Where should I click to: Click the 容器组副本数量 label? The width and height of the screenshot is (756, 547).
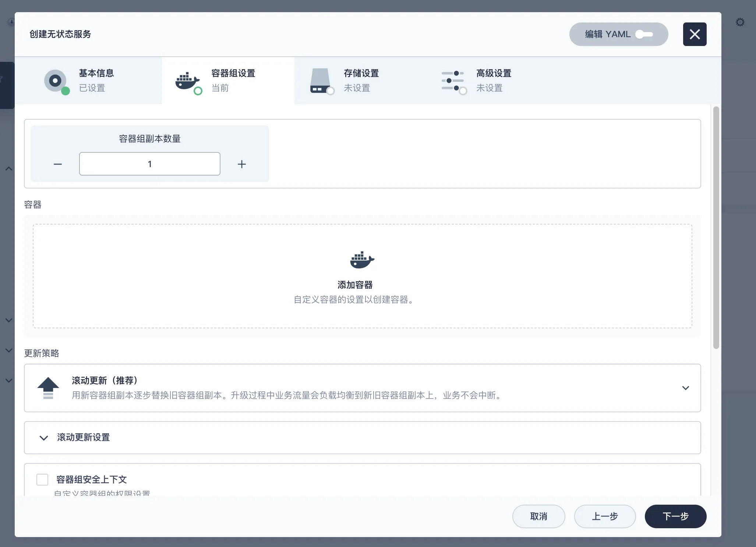pyautogui.click(x=150, y=139)
